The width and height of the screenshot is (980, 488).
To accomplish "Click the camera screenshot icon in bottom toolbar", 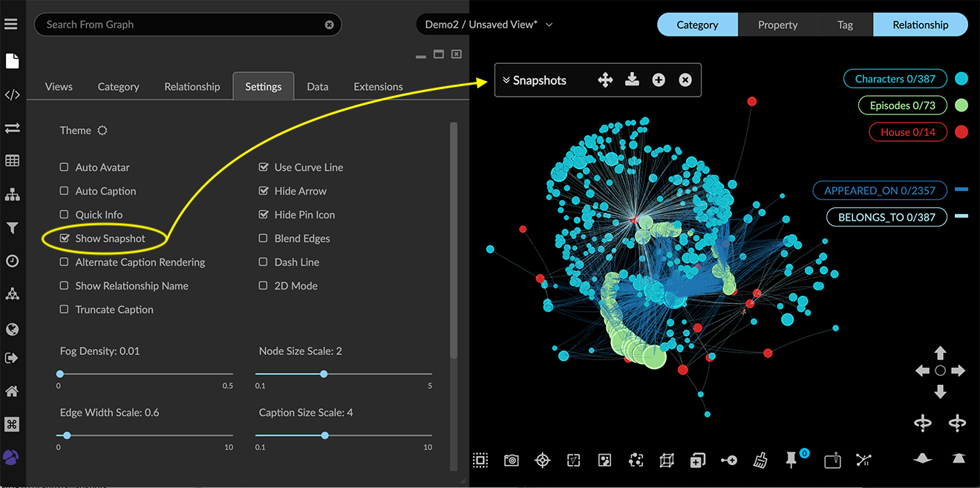I will coord(511,461).
